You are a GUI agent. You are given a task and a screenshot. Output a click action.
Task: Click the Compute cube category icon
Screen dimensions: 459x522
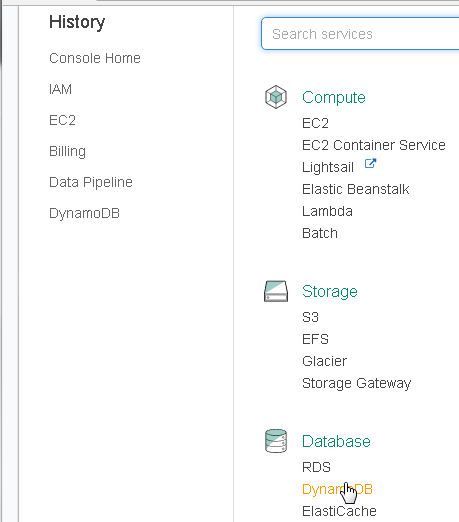tap(276, 97)
